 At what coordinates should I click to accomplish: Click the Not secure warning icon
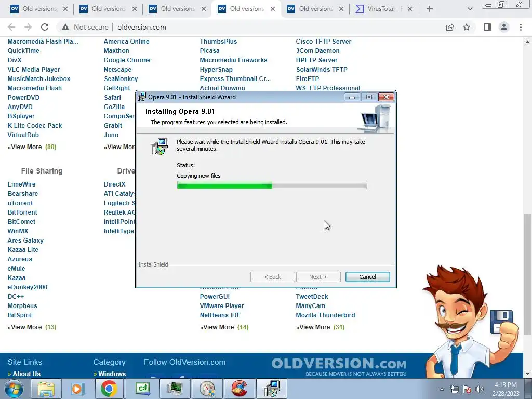click(65, 27)
